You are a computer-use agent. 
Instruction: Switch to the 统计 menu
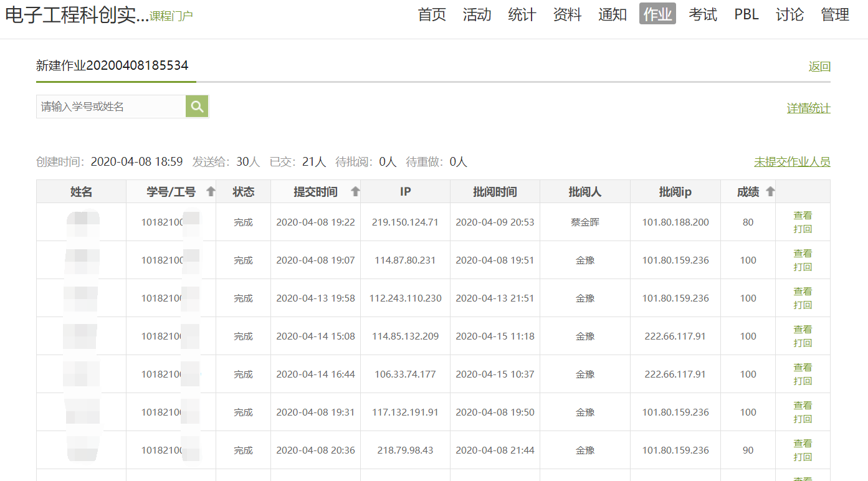(522, 14)
